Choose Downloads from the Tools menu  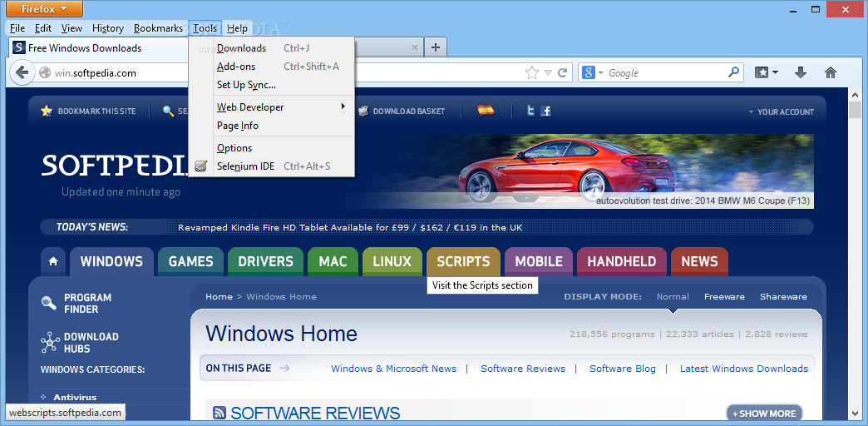[271, 48]
